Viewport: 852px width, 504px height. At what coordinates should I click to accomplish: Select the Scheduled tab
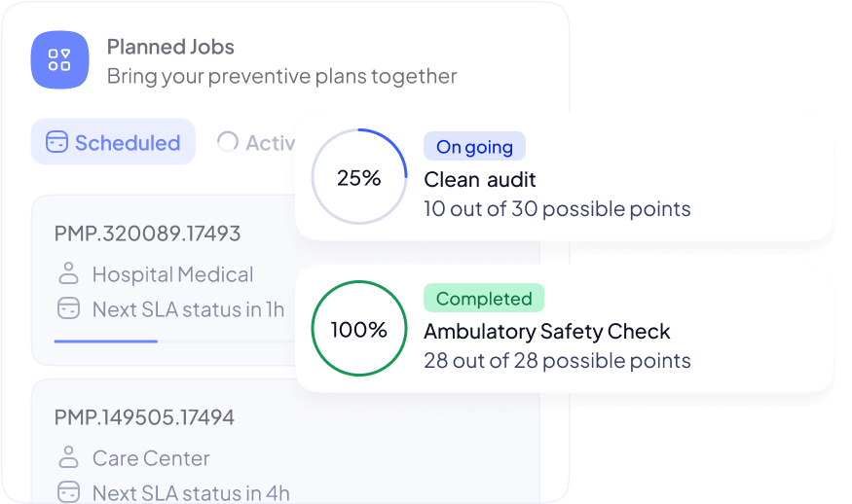click(x=113, y=142)
